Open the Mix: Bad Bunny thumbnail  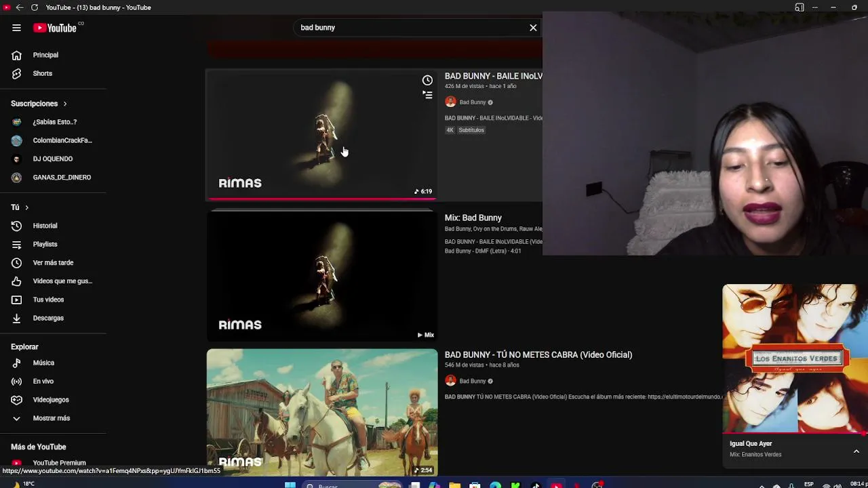pos(322,275)
